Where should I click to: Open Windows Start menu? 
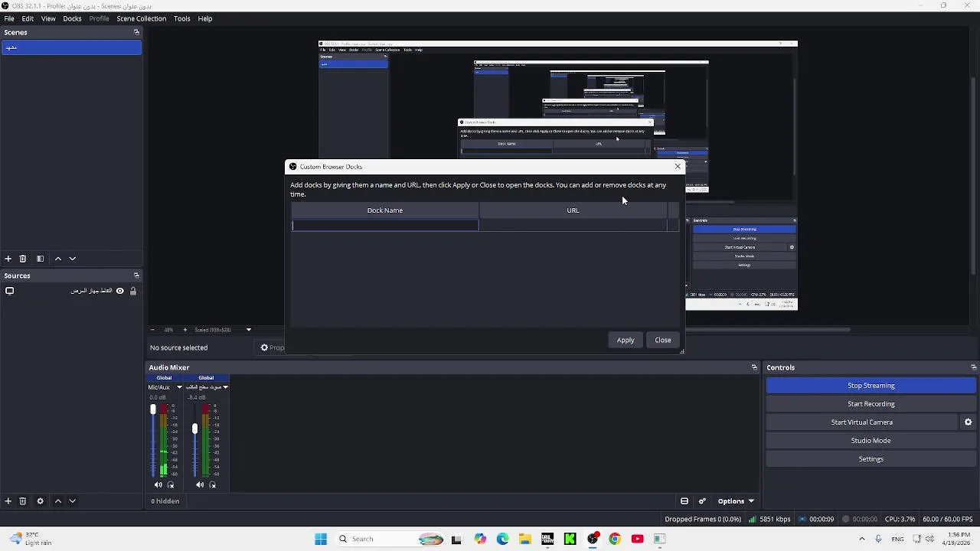(321, 539)
